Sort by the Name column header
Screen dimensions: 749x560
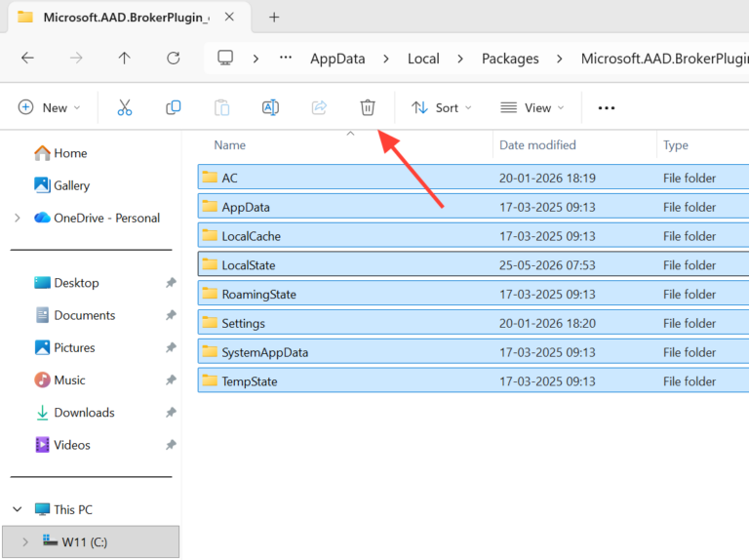[x=230, y=144]
